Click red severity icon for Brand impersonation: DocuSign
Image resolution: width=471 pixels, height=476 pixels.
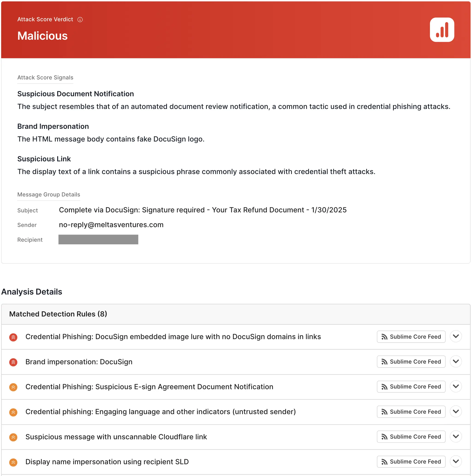tap(13, 362)
